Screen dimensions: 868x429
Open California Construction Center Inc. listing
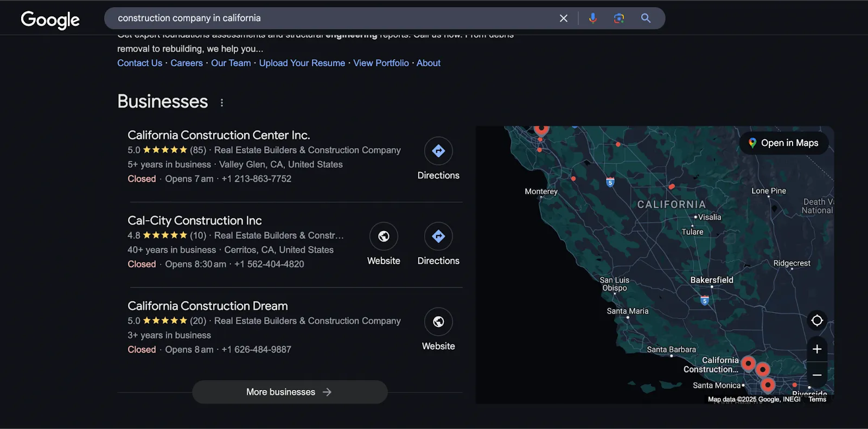[219, 135]
